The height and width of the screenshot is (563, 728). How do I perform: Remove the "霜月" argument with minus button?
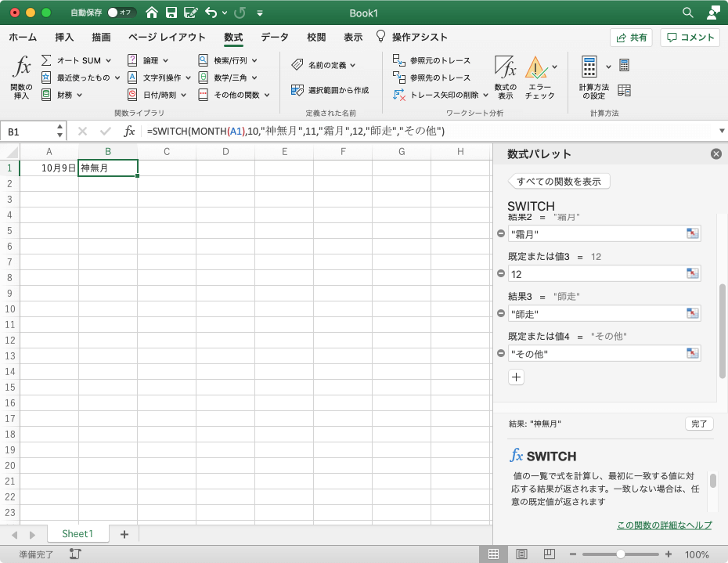(501, 233)
